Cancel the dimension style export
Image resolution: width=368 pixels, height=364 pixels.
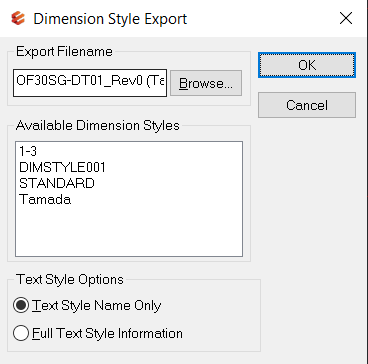pos(307,105)
